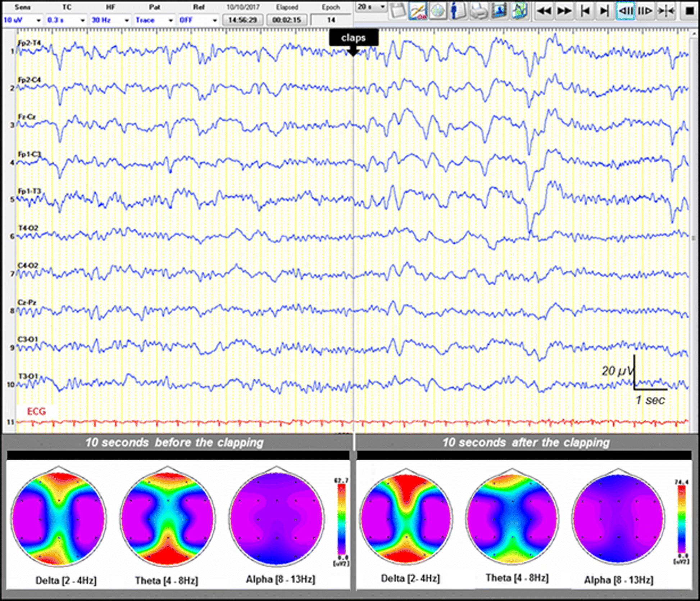
Task: Select the ECG channel label
Action: 36,411
